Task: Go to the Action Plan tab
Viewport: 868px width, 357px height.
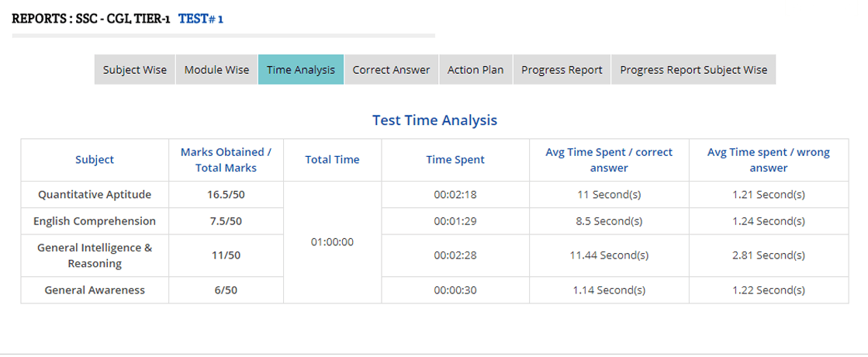Action: [x=475, y=70]
